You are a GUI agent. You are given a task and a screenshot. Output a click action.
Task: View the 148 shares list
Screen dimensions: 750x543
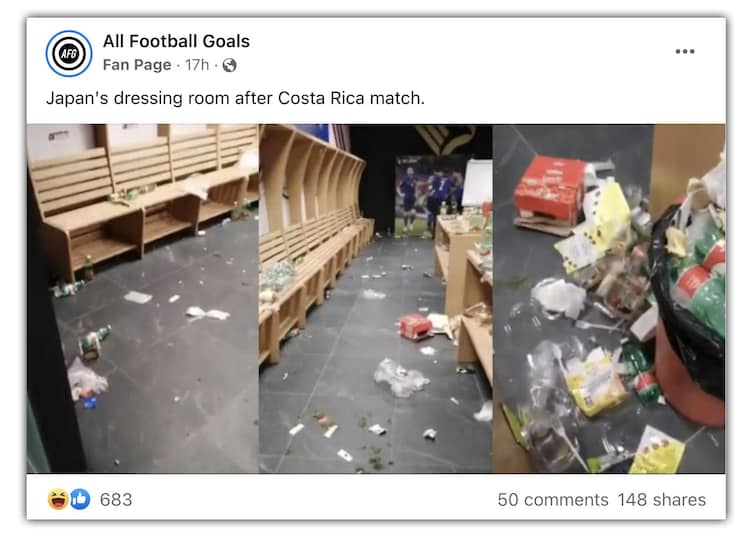661,499
